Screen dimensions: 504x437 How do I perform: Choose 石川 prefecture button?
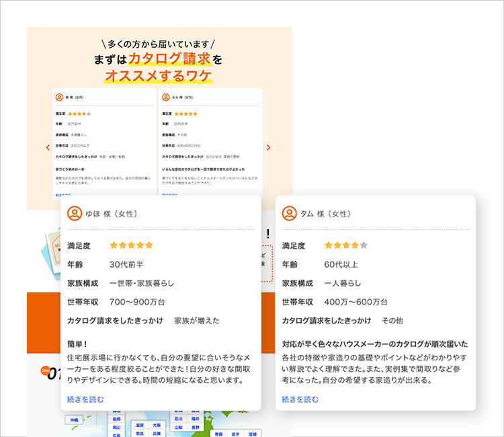point(178,419)
